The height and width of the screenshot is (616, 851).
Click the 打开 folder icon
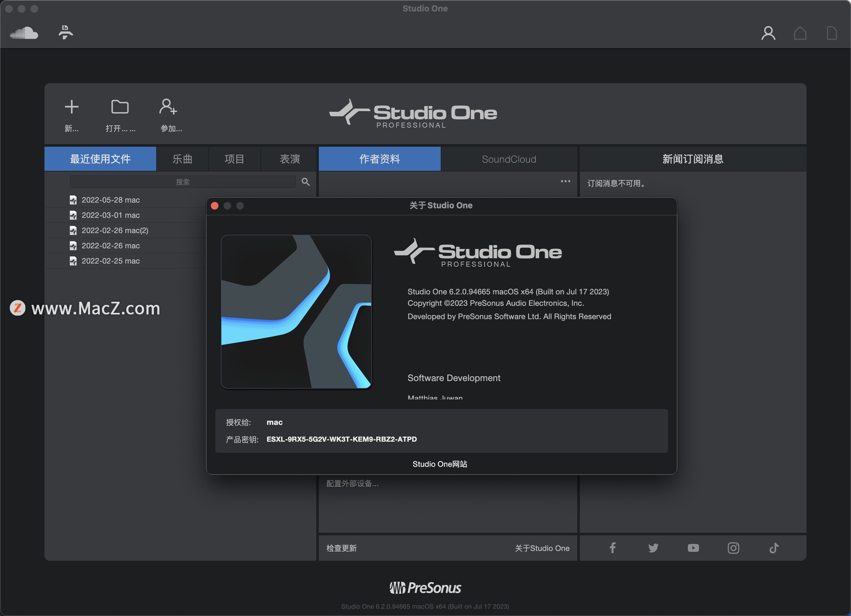120,107
